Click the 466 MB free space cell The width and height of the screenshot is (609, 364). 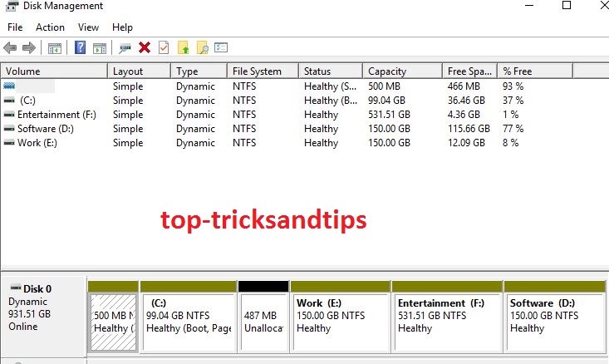click(x=464, y=86)
